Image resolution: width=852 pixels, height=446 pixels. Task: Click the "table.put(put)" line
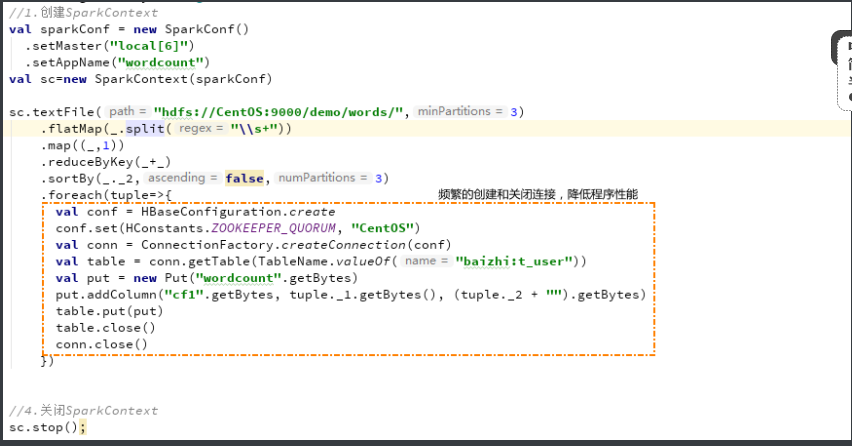pyautogui.click(x=109, y=311)
